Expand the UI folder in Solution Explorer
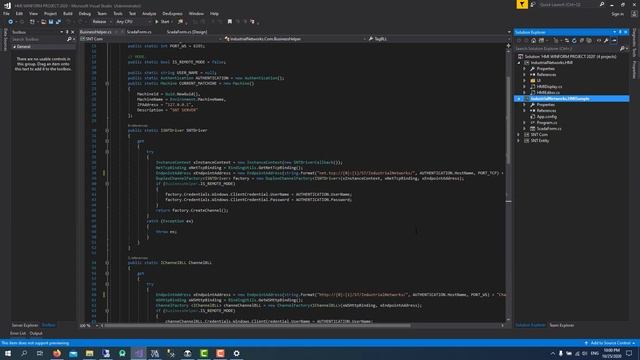The width and height of the screenshot is (640, 360). (525, 80)
